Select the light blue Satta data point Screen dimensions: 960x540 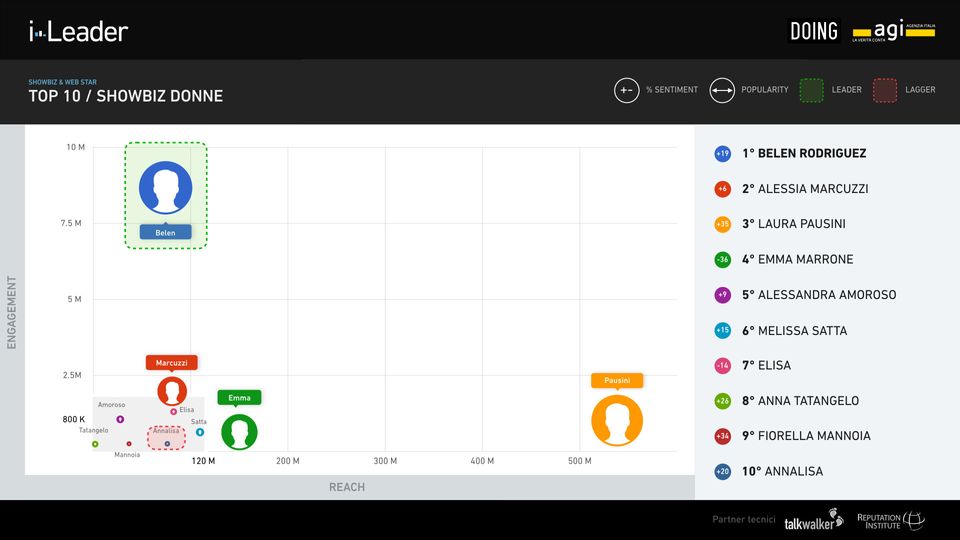click(200, 432)
